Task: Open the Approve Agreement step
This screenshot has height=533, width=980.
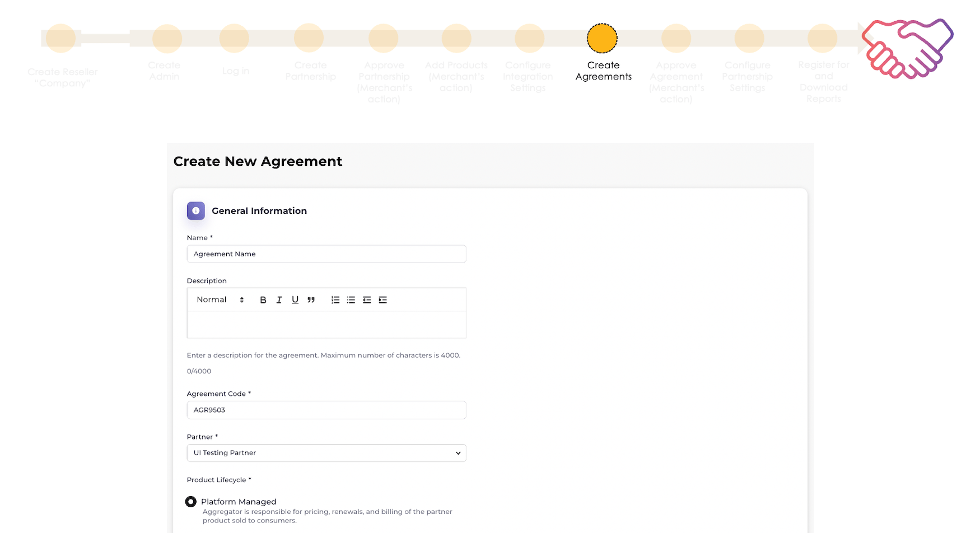Action: click(x=676, y=39)
